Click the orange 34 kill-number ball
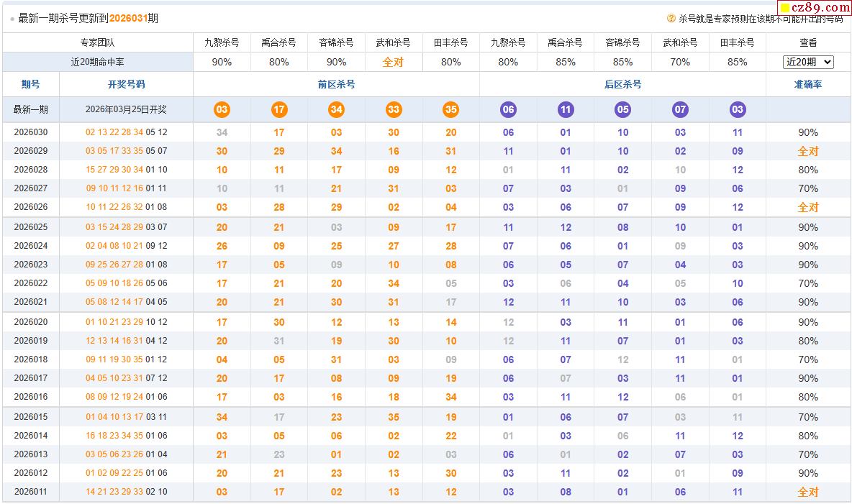 click(336, 110)
